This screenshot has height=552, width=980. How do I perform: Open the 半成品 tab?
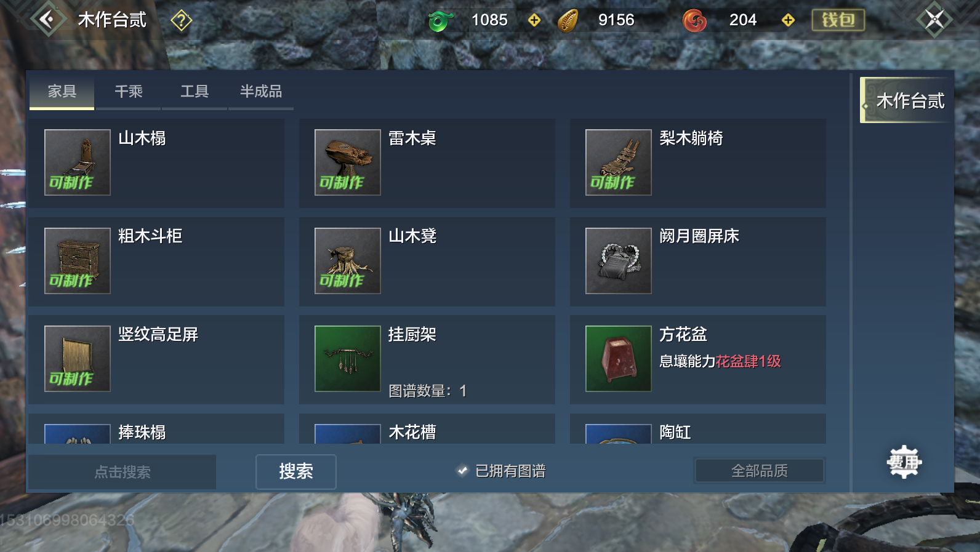pos(261,92)
